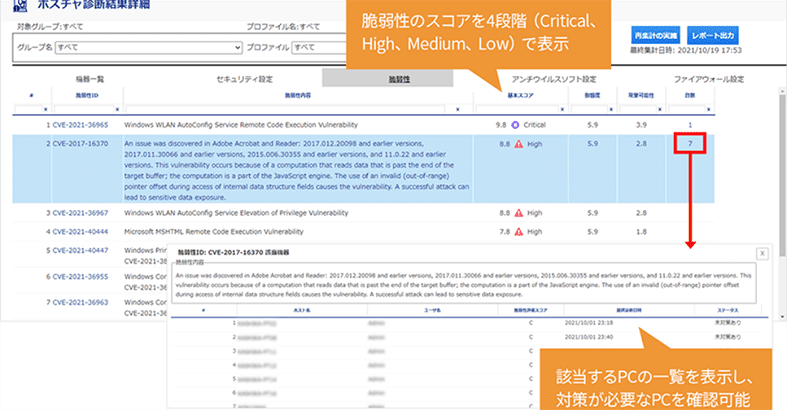Sort by the 攻撃可能性 column header
Viewport: 787px width, 410px height.
tap(641, 95)
